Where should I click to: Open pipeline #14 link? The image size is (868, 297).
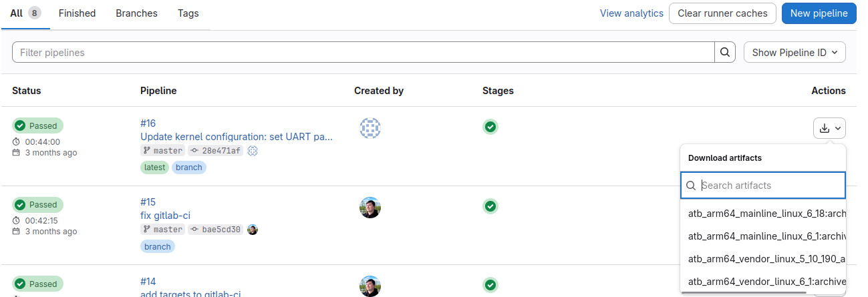[148, 281]
